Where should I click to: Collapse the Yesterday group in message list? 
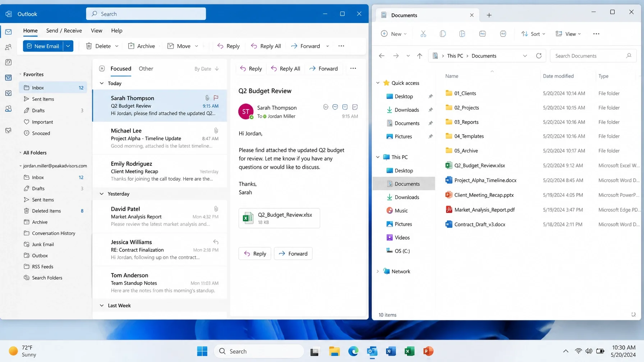pyautogui.click(x=102, y=194)
